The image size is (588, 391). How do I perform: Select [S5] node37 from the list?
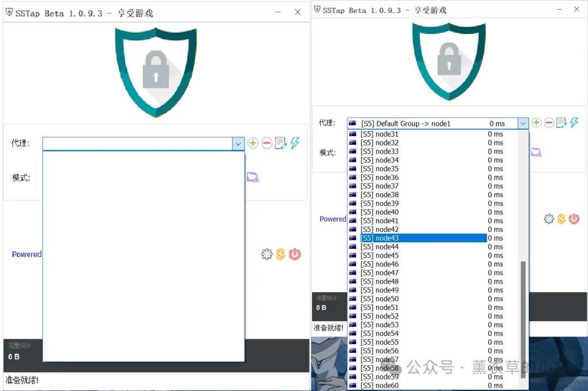click(x=433, y=186)
